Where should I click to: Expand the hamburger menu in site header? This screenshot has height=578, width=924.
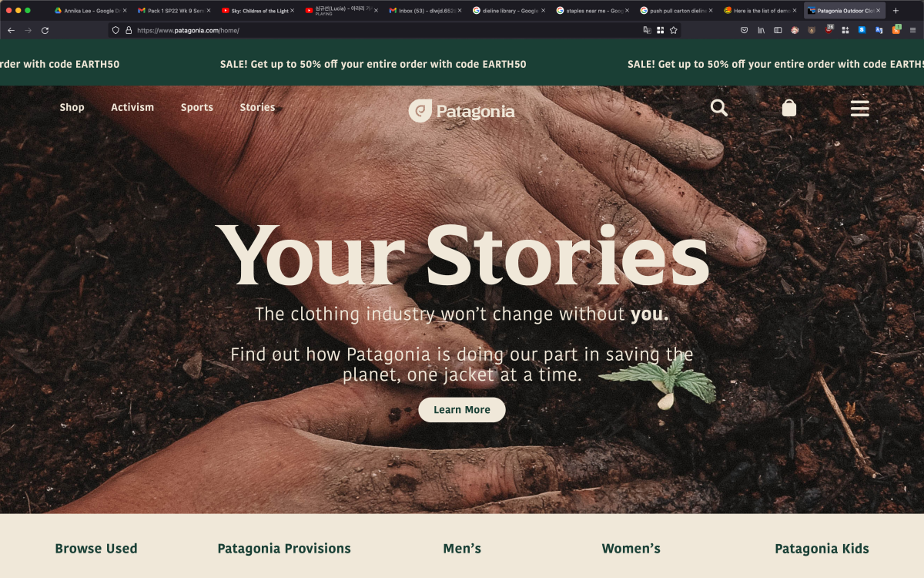(x=859, y=108)
